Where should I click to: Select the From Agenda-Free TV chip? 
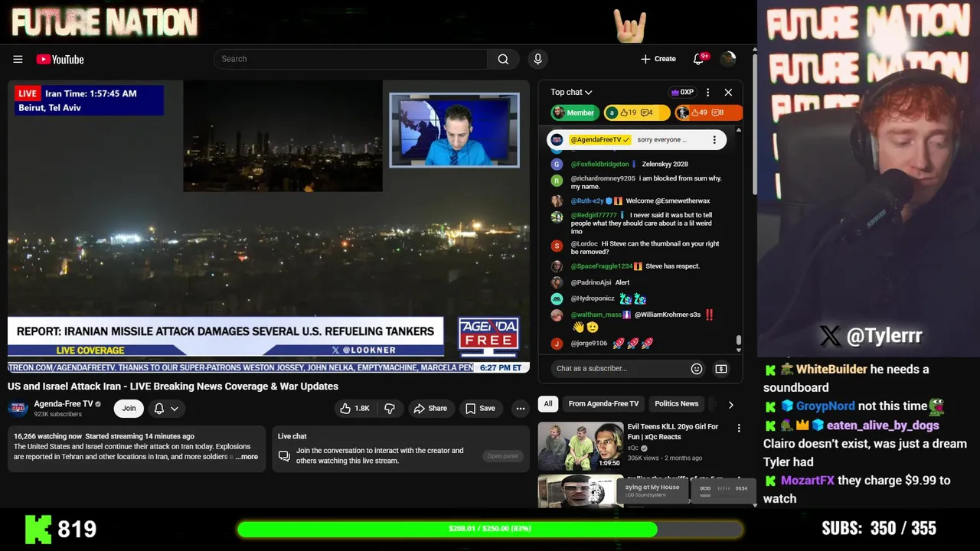603,404
